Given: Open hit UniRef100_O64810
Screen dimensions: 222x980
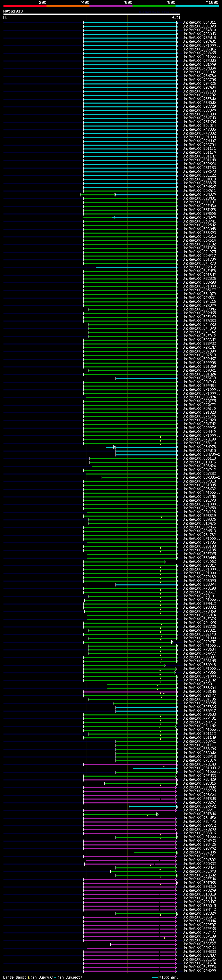Looking at the screenshot, I should [199, 30].
